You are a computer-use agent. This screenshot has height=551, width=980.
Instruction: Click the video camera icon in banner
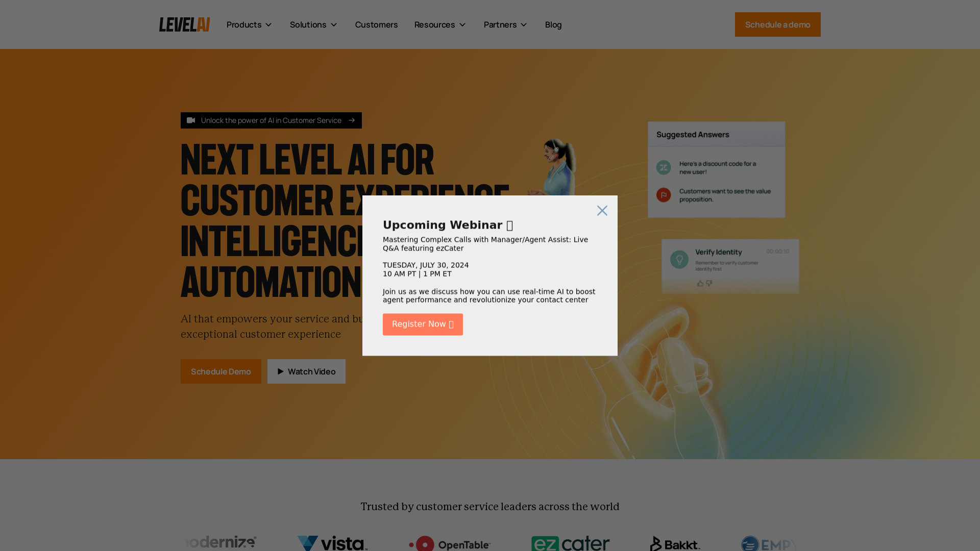(x=191, y=120)
